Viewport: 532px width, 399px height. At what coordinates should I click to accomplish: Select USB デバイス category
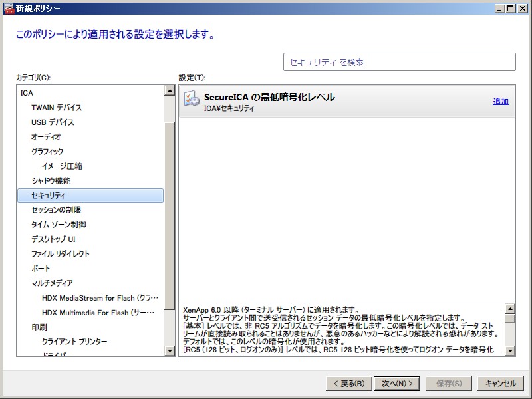pyautogui.click(x=53, y=122)
